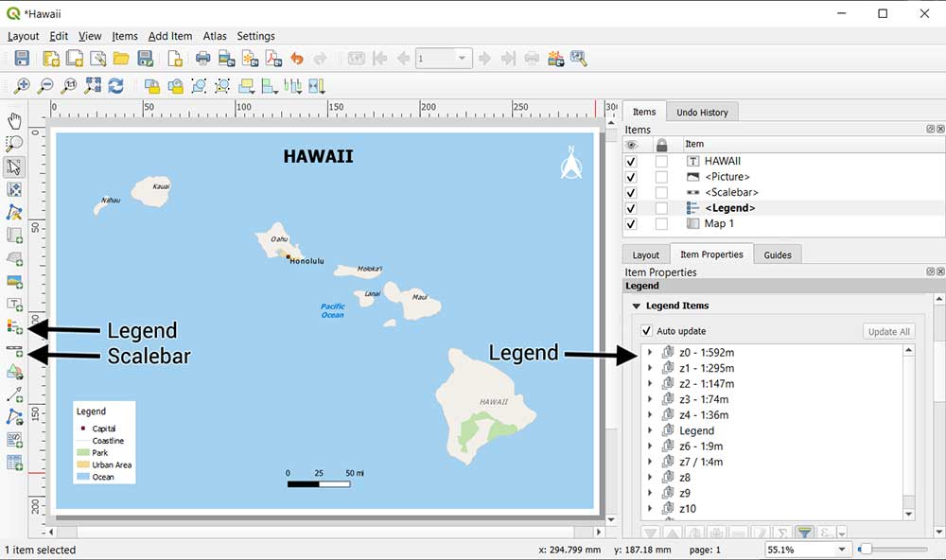
Task: Click the canvas horizontal scrollbar right arrow
Action: point(599,532)
